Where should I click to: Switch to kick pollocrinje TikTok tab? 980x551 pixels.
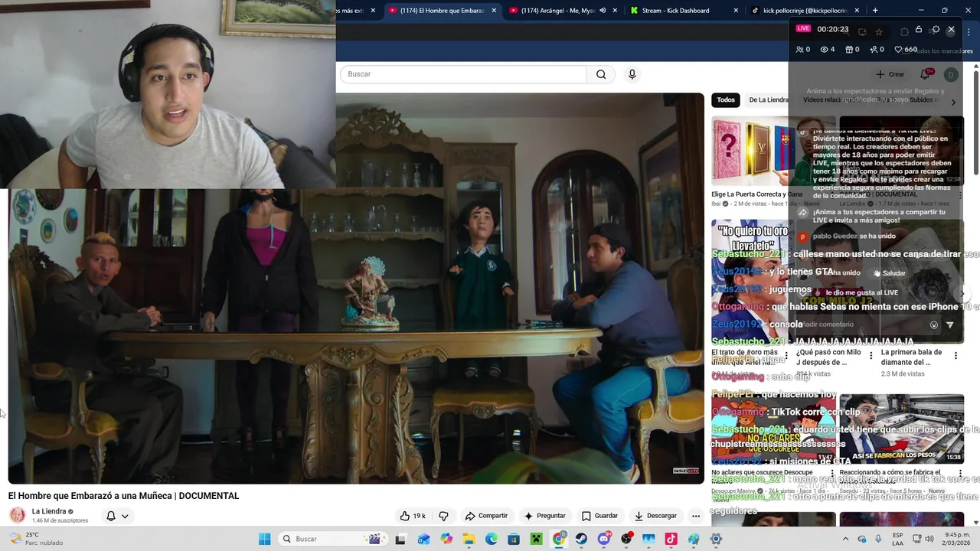pyautogui.click(x=804, y=11)
